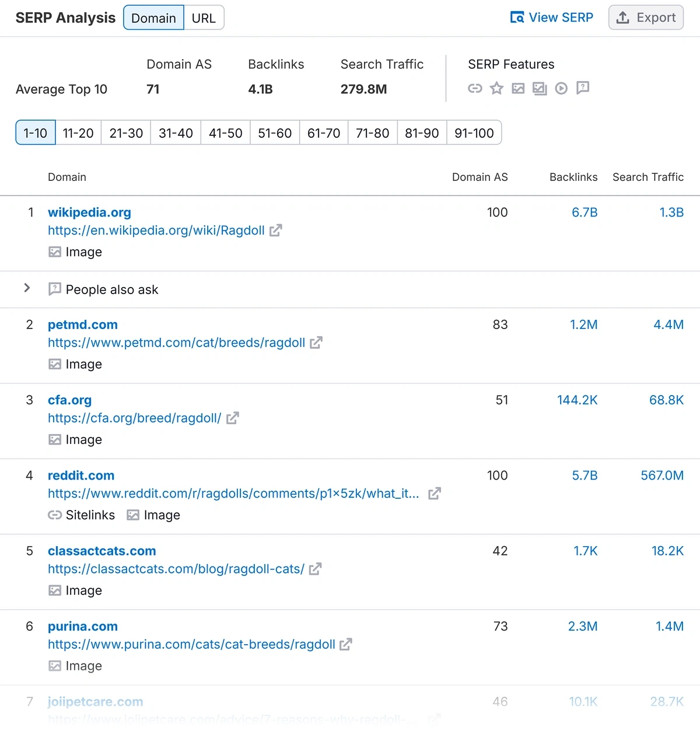Select the 61-70 results range tab
700x734 pixels.
[x=324, y=133]
